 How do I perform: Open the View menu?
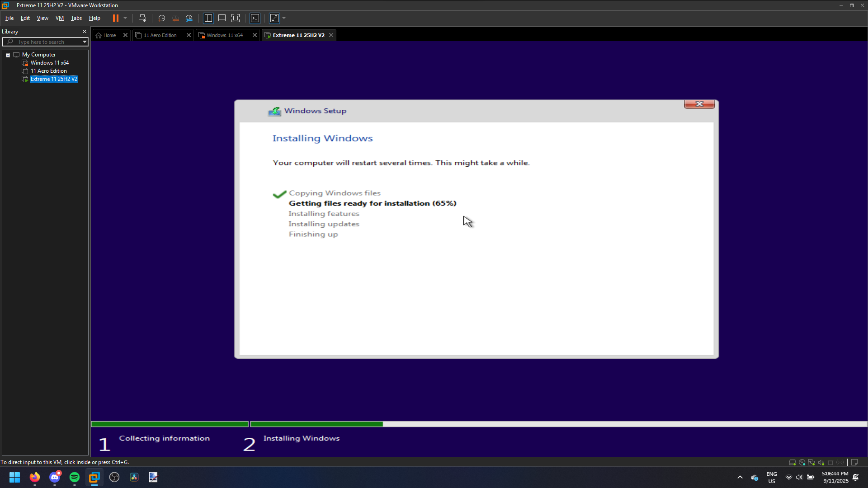coord(42,18)
